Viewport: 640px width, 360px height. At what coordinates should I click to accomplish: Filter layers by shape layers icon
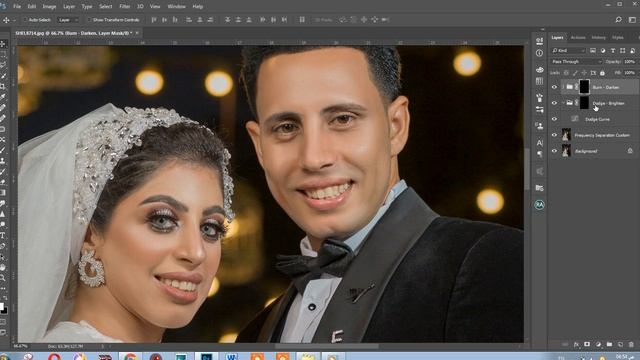pyautogui.click(x=622, y=50)
